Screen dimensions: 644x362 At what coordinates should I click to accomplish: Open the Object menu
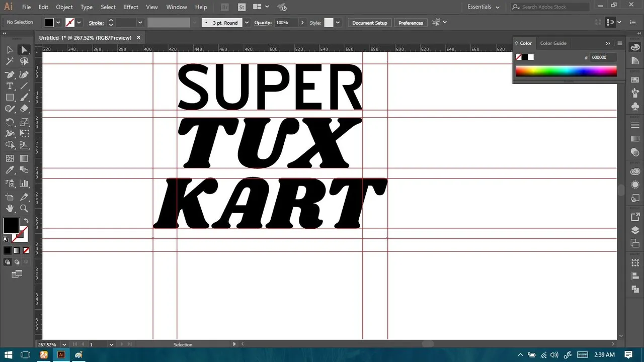click(64, 7)
